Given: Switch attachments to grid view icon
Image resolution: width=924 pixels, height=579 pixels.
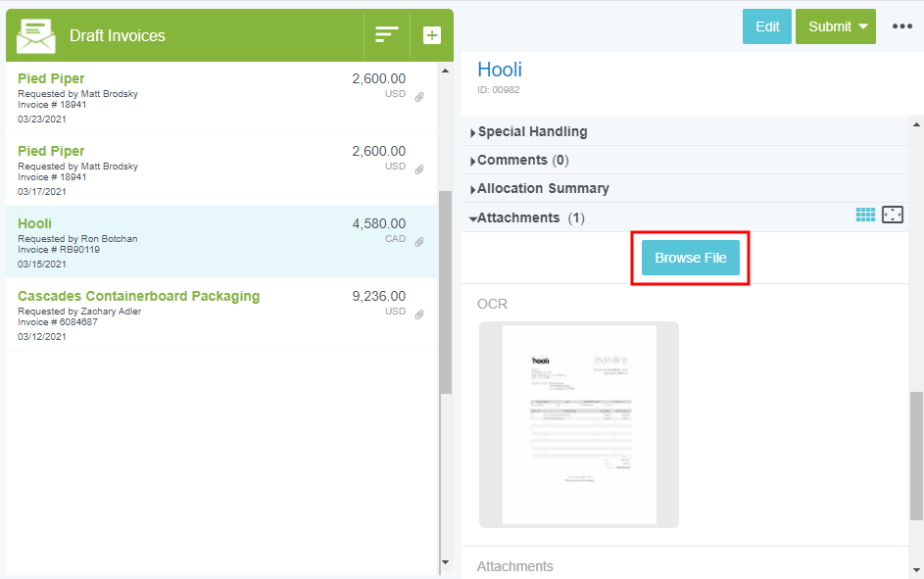Looking at the screenshot, I should point(865,216).
